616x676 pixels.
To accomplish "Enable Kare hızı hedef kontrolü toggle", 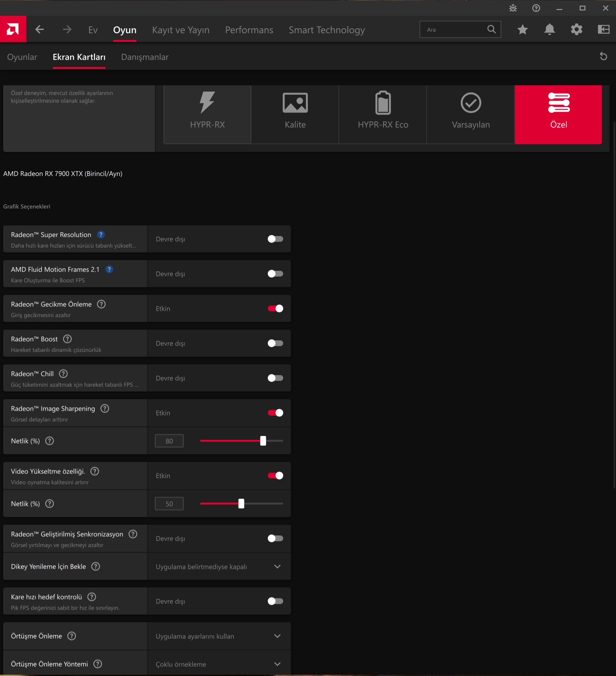I will (x=275, y=601).
